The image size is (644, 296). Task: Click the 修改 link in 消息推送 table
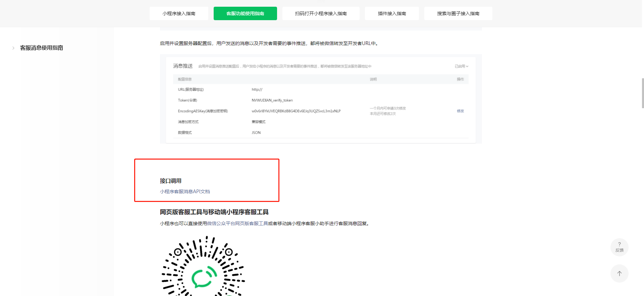click(460, 111)
